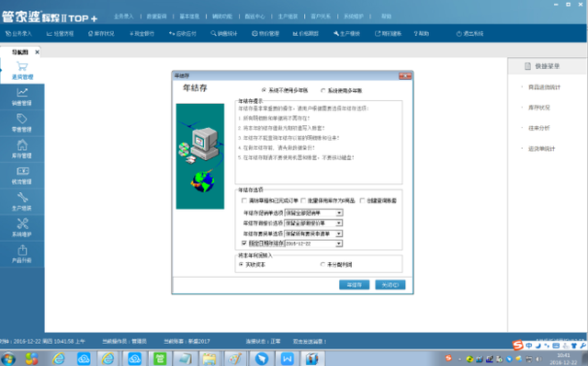Open 库存状况 quick menu link
Screen dimensions: 588x366
pyautogui.click(x=539, y=108)
